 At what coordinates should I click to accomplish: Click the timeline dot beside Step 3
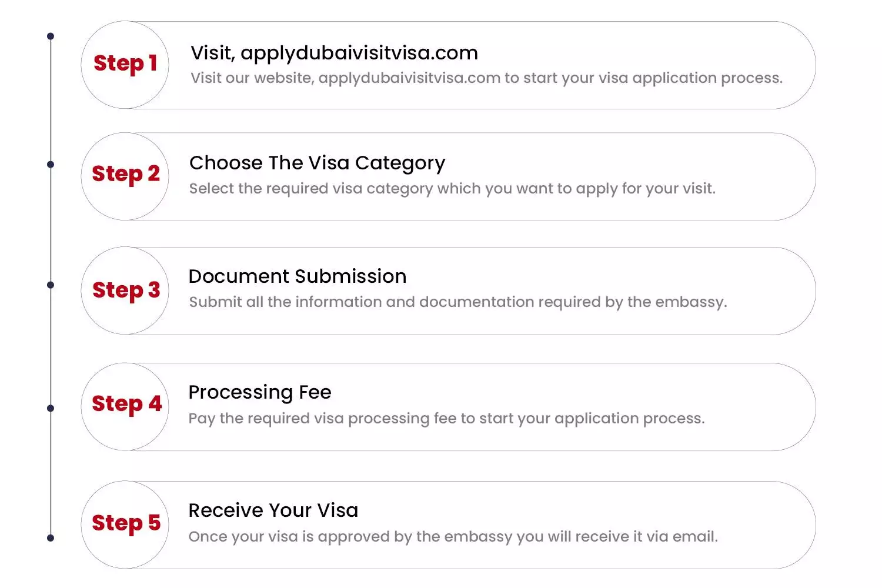(x=51, y=285)
